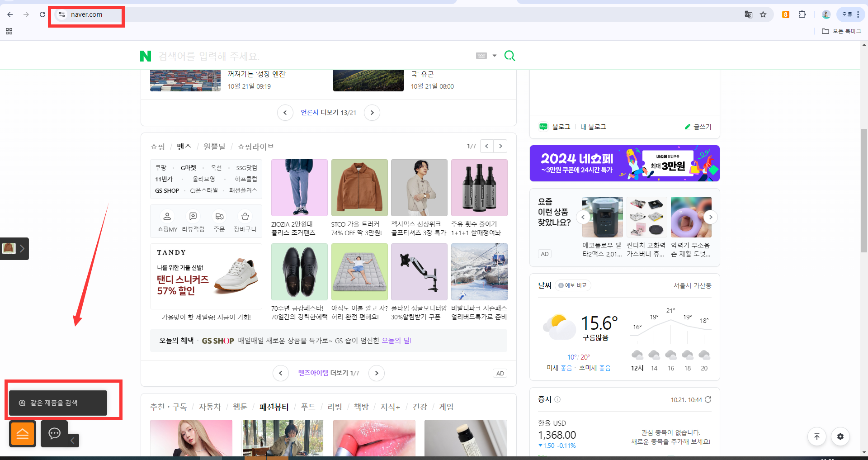Image resolution: width=868 pixels, height=460 pixels.
Task: Open the 2024 네쇼페 coupon banner
Action: tap(624, 163)
